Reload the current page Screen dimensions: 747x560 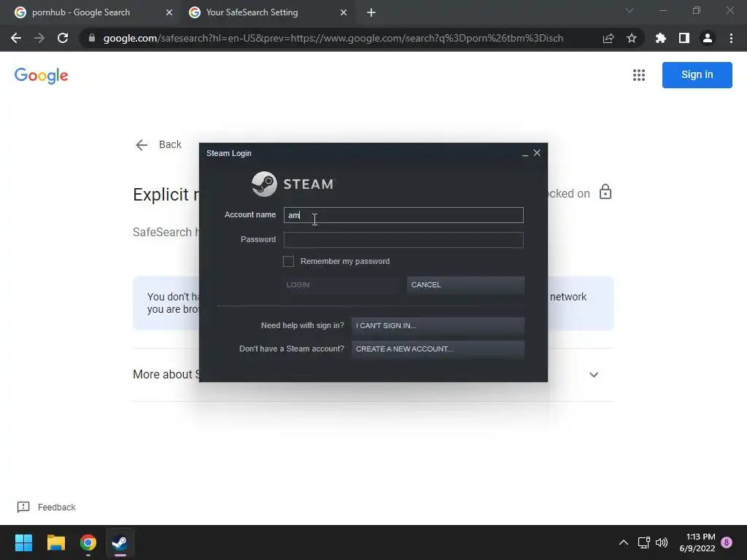click(x=63, y=38)
